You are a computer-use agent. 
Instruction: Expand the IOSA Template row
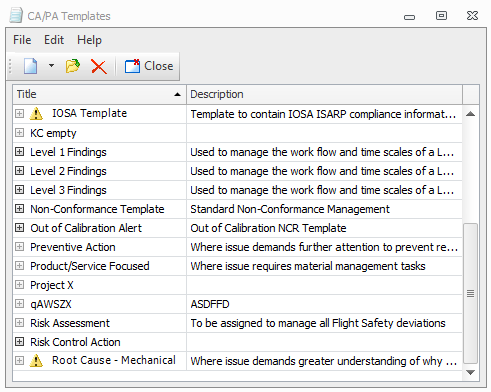(x=20, y=114)
